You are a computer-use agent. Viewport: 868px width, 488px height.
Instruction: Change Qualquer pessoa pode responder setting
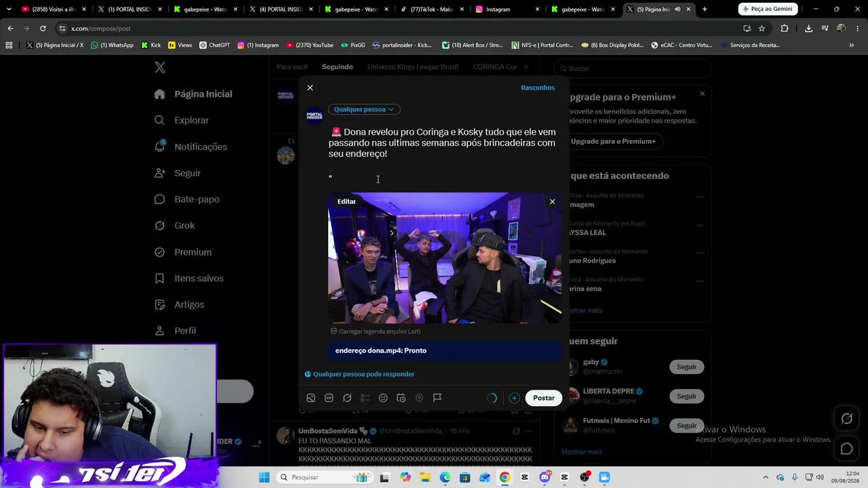pyautogui.click(x=359, y=374)
